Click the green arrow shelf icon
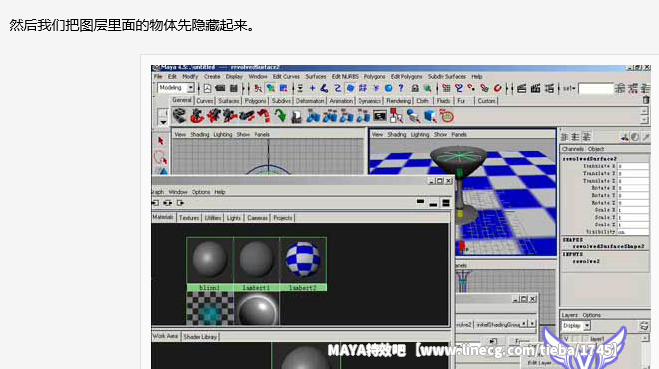Screen dimensions: 659x369 pos(279,116)
